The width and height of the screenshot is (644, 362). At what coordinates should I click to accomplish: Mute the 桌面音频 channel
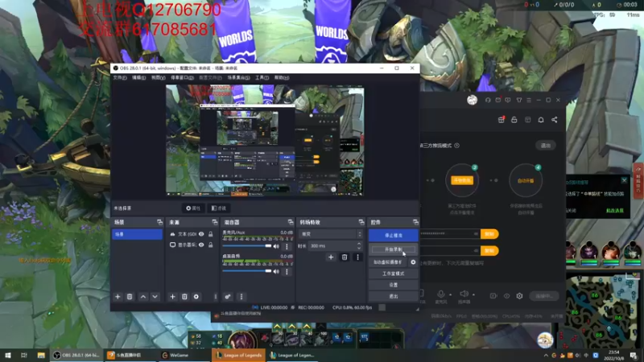click(276, 271)
